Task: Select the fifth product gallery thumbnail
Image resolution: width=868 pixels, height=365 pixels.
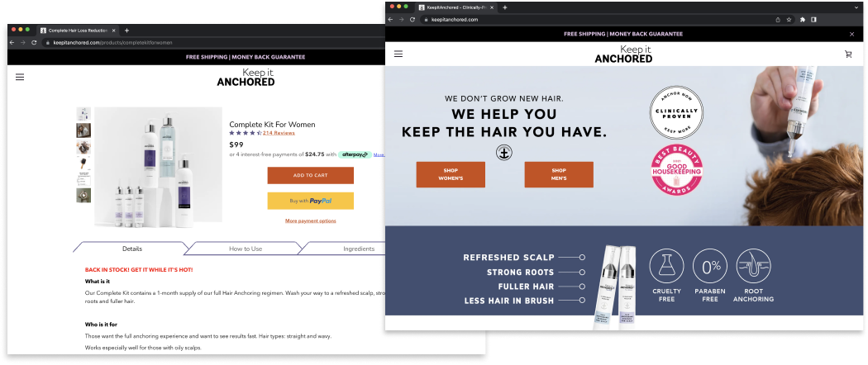Action: pyautogui.click(x=83, y=179)
